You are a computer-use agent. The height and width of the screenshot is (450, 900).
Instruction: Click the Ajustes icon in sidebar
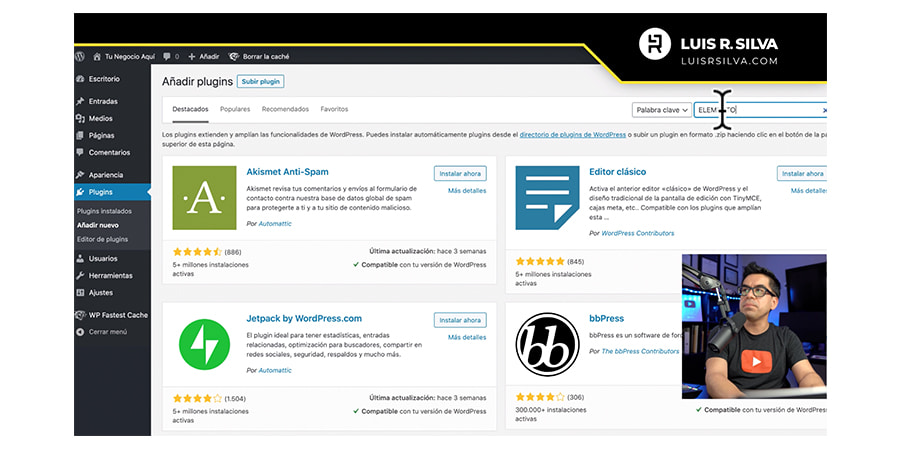pos(80,292)
